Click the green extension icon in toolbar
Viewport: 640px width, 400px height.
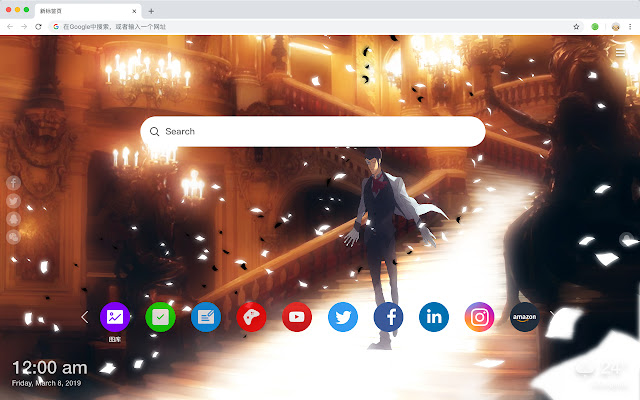coord(595,27)
